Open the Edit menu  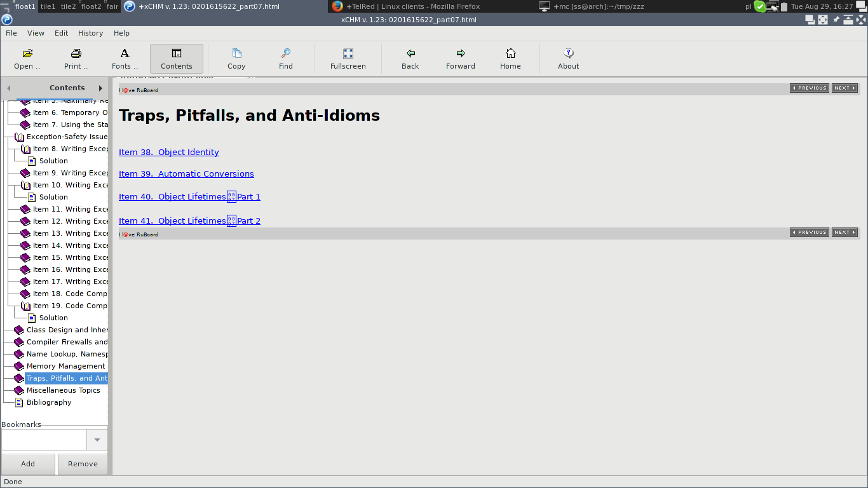click(61, 33)
